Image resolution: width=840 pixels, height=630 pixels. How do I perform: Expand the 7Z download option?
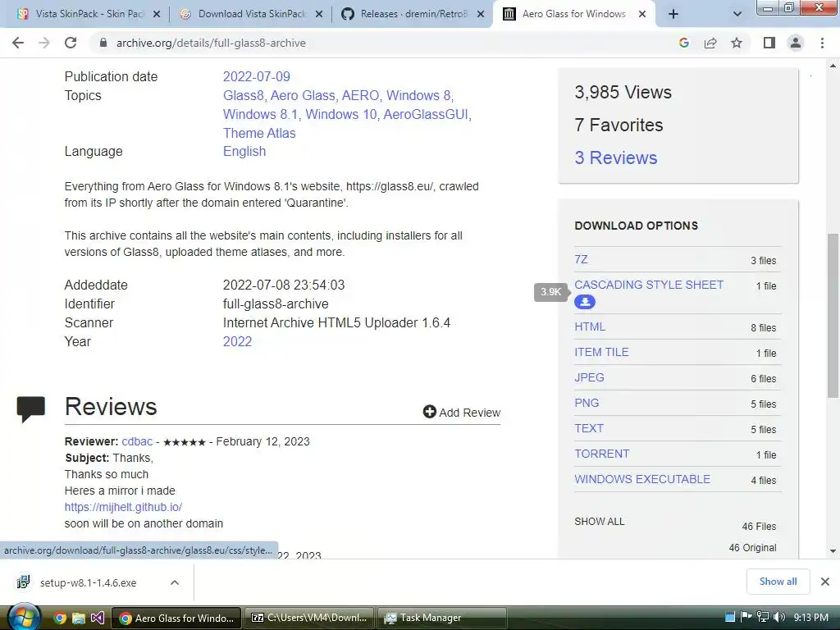581,260
